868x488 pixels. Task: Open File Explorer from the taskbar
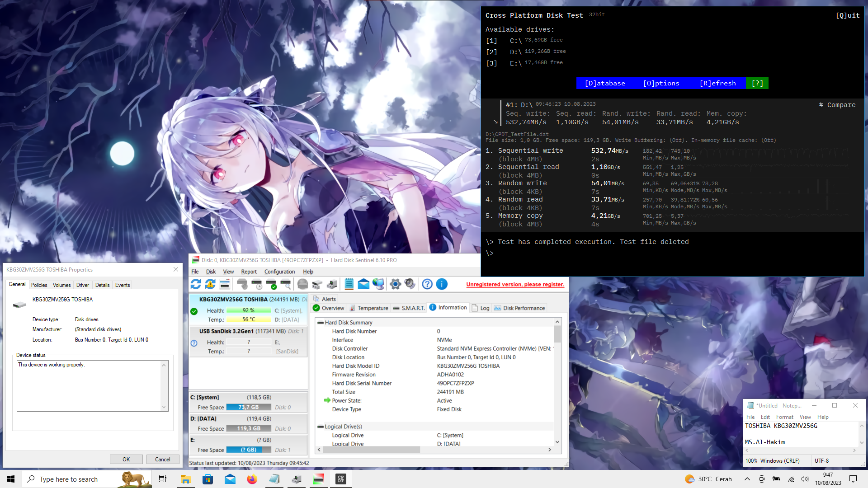(x=185, y=479)
